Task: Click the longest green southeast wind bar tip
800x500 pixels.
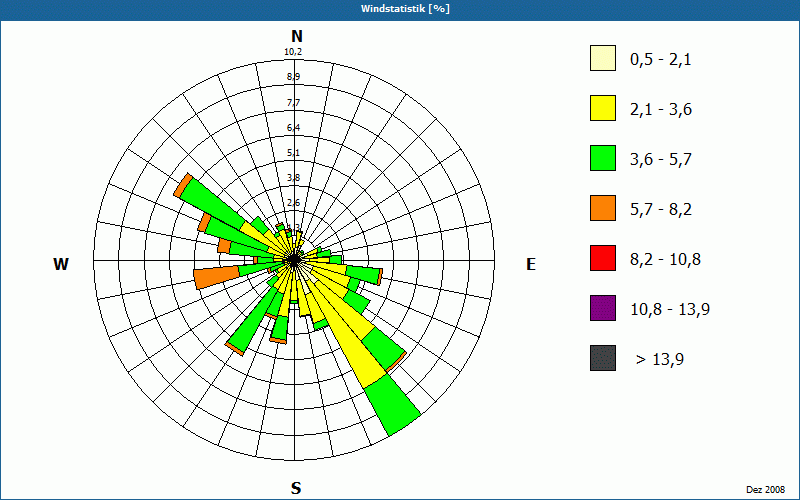Action: (x=393, y=405)
